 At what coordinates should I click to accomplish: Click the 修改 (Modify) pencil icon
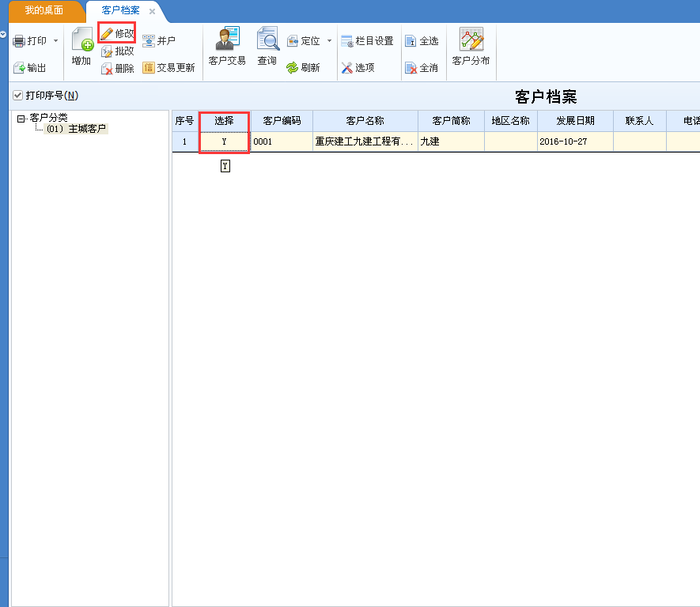pyautogui.click(x=107, y=33)
